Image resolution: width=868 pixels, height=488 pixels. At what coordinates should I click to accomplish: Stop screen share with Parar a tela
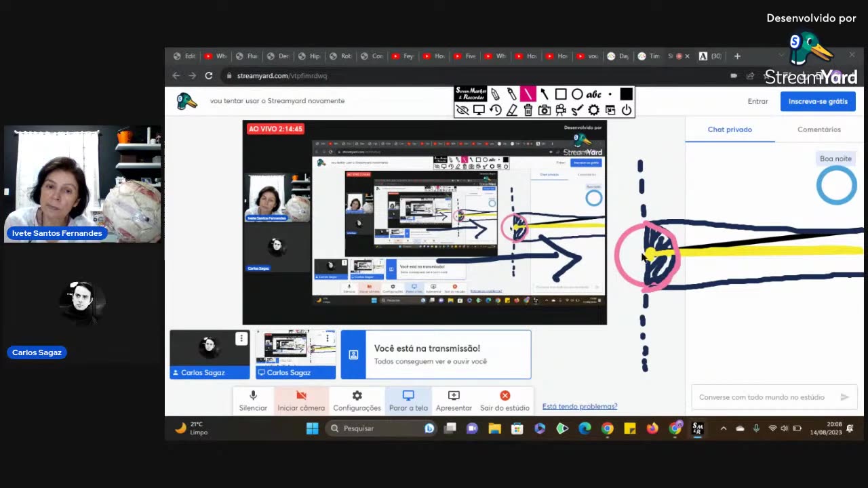coord(408,401)
